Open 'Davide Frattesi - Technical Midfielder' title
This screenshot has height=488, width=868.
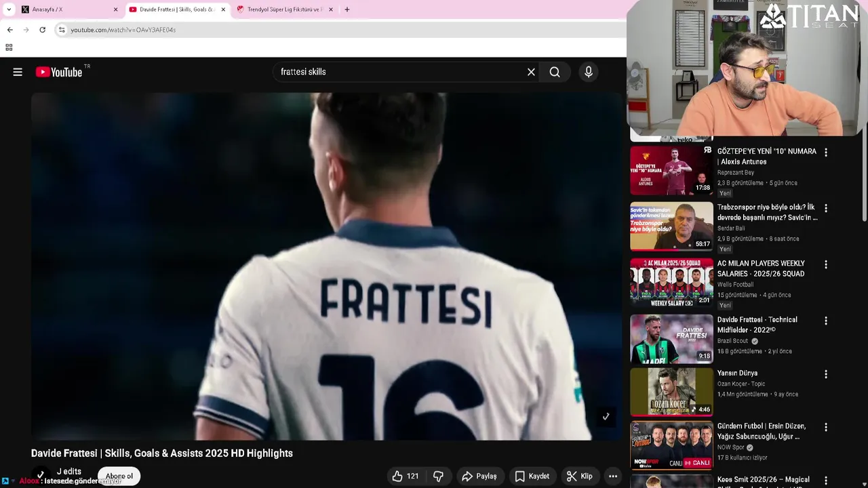point(757,325)
